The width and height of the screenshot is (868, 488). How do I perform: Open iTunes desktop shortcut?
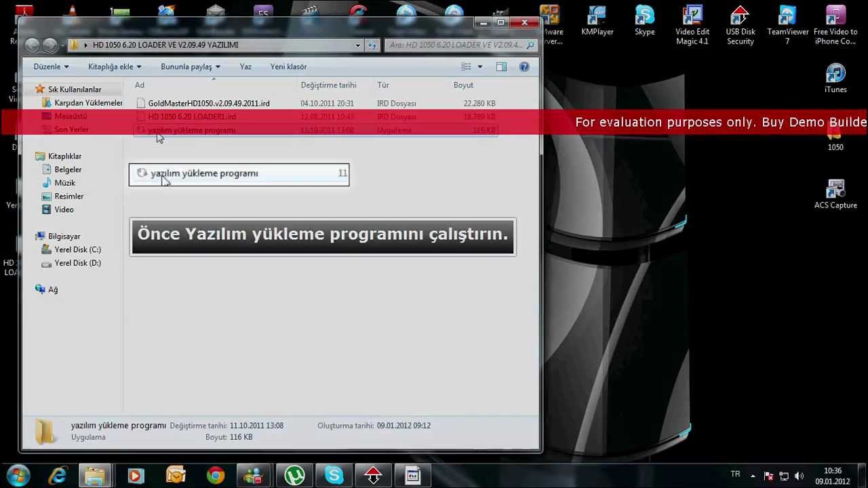[835, 79]
